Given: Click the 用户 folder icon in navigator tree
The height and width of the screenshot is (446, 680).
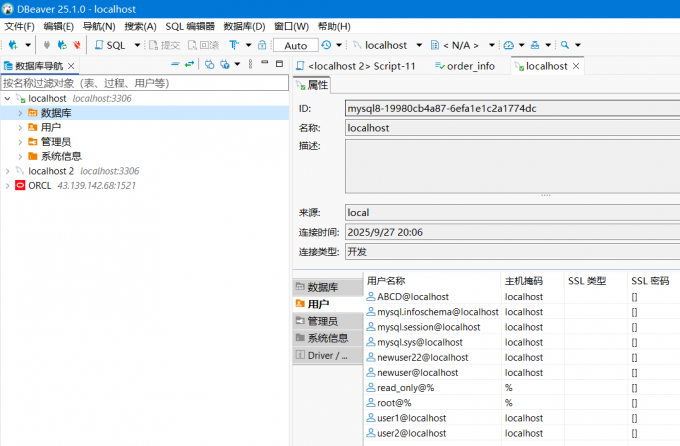Looking at the screenshot, I should [x=33, y=128].
